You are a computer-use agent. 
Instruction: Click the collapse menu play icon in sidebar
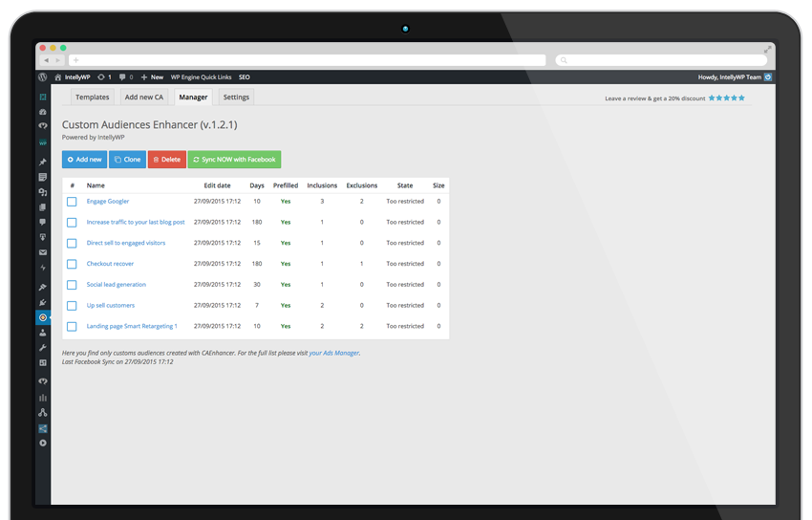pos(43,443)
